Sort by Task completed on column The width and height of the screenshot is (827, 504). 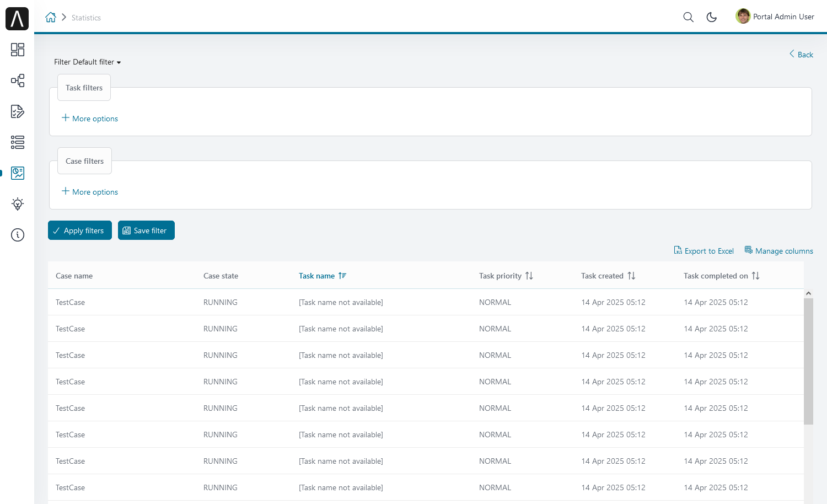pyautogui.click(x=722, y=276)
